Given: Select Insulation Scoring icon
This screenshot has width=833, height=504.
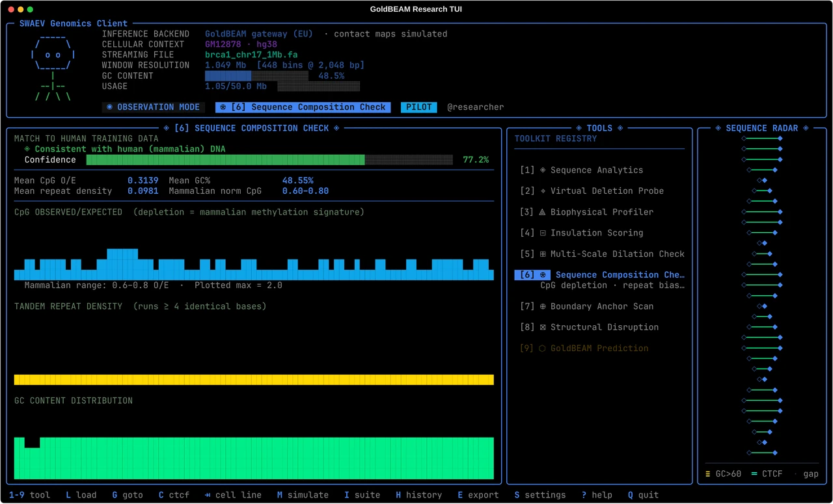Looking at the screenshot, I should click(x=543, y=233).
